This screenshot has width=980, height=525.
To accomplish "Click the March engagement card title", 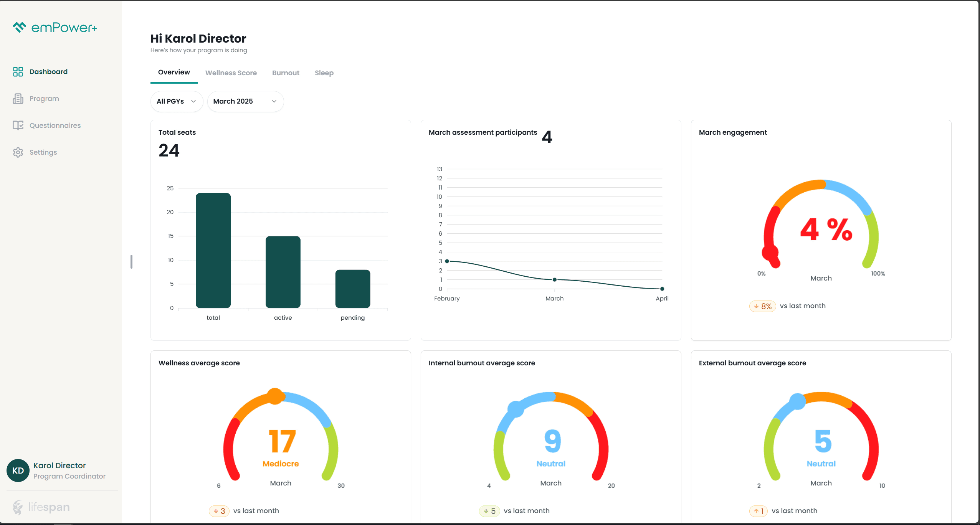I will (733, 132).
